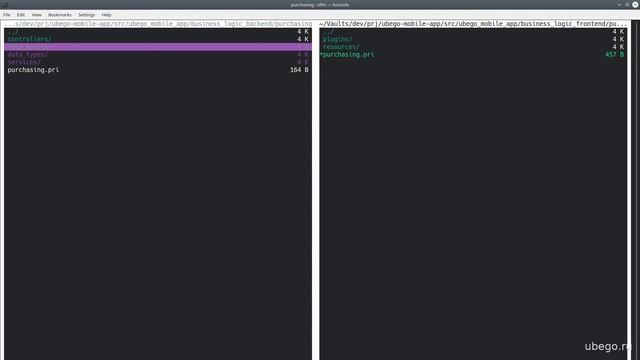This screenshot has width=640, height=360.
Task: Open the Bookmarks menu
Action: click(60, 15)
